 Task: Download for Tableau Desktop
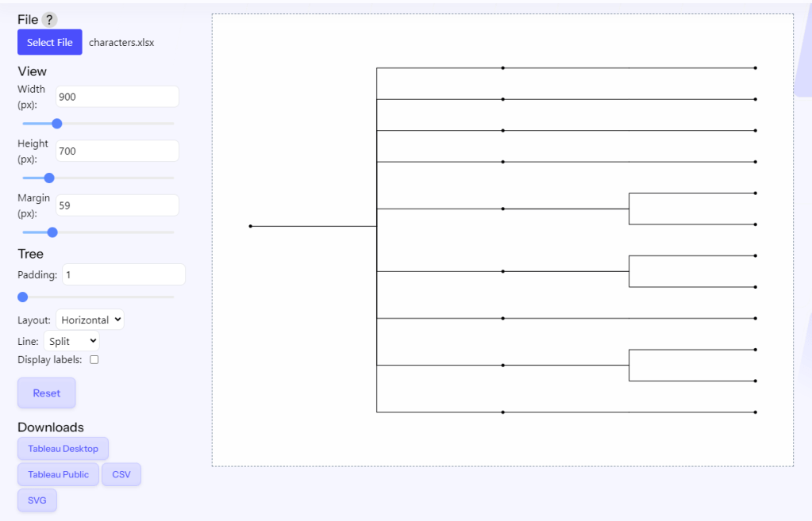63,449
